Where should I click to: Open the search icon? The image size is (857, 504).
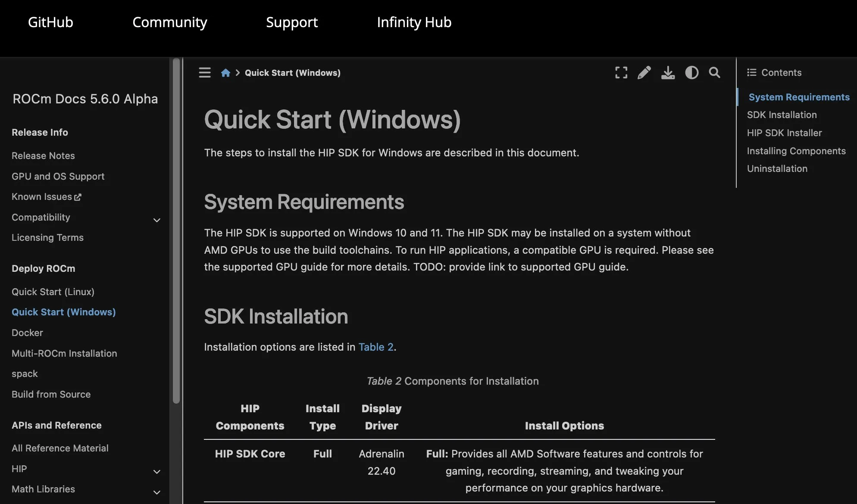pyautogui.click(x=714, y=72)
